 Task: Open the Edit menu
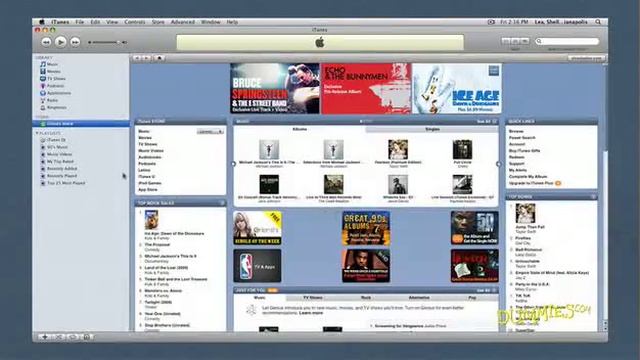[95, 22]
